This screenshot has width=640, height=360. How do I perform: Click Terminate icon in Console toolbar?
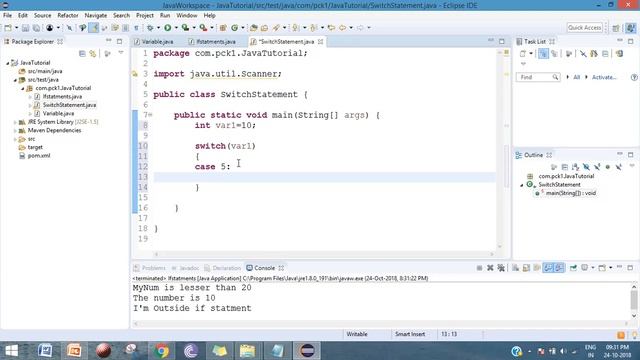(479, 268)
